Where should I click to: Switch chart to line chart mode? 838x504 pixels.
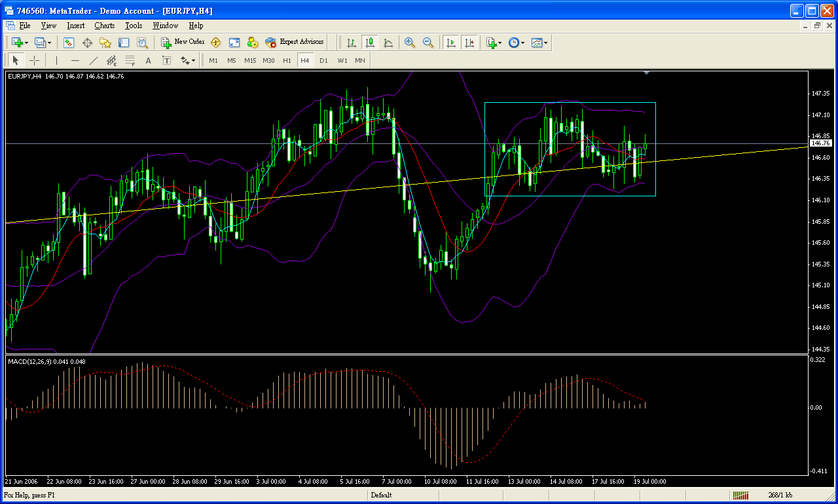point(388,43)
